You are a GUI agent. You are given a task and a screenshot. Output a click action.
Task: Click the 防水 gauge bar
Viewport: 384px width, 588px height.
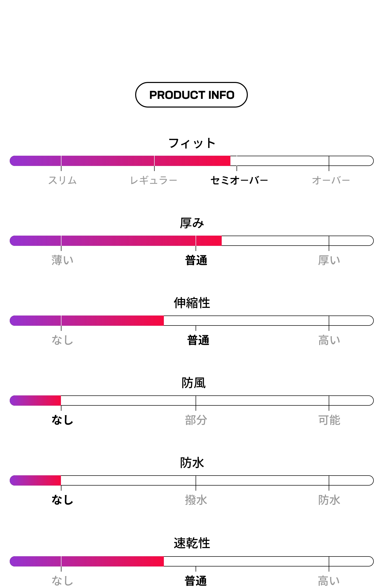point(192,480)
